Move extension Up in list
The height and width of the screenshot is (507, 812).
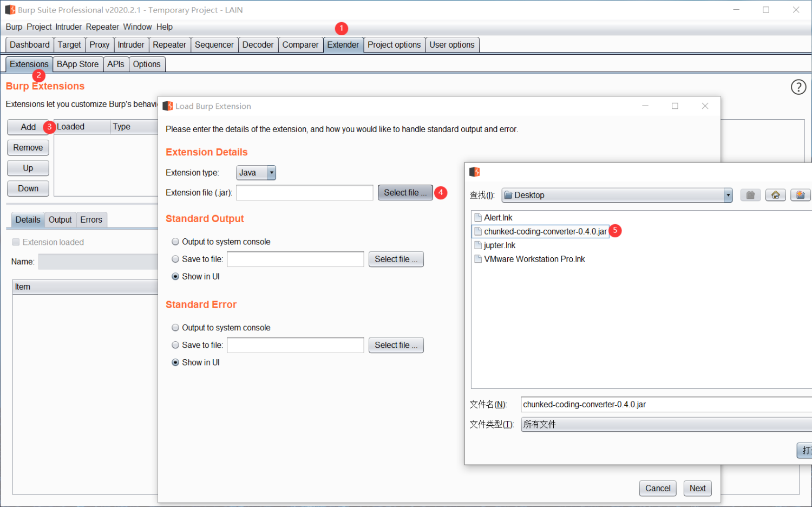tap(28, 168)
